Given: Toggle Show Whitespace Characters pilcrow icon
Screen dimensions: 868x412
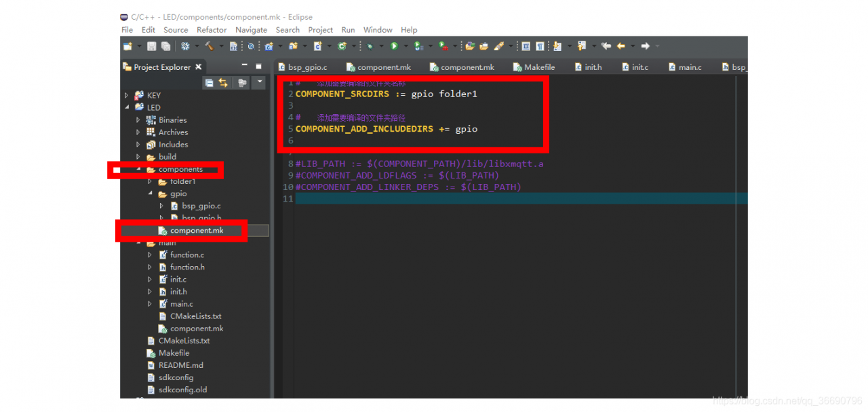Looking at the screenshot, I should (x=540, y=46).
